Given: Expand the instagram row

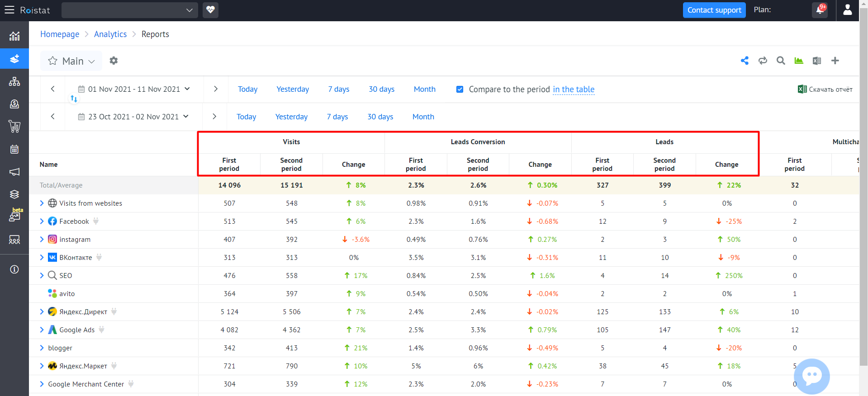Looking at the screenshot, I should [x=42, y=239].
